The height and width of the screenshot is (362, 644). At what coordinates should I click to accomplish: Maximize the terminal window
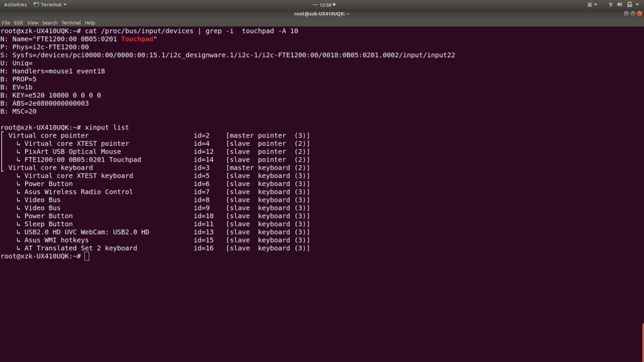click(x=633, y=14)
